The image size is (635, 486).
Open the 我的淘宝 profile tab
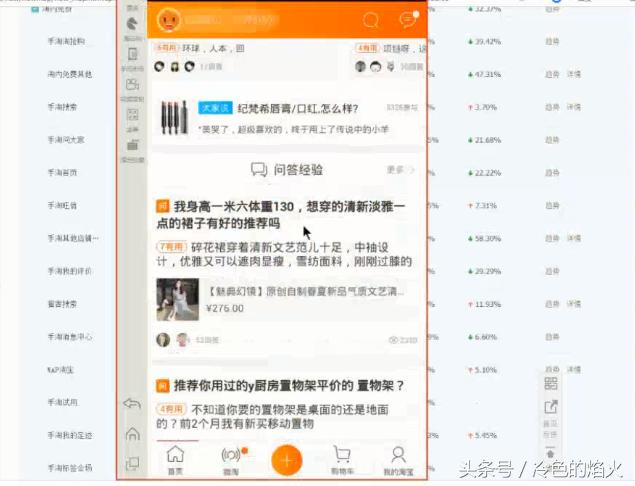pyautogui.click(x=398, y=460)
